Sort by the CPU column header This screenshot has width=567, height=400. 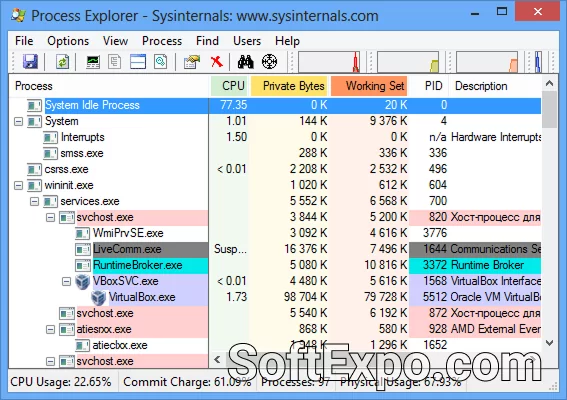click(x=229, y=86)
